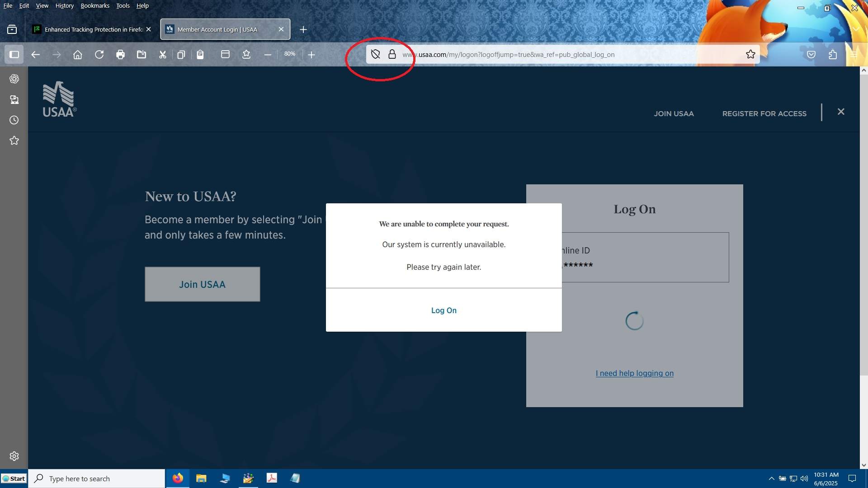Open the History sidebar clock icon

point(14,120)
